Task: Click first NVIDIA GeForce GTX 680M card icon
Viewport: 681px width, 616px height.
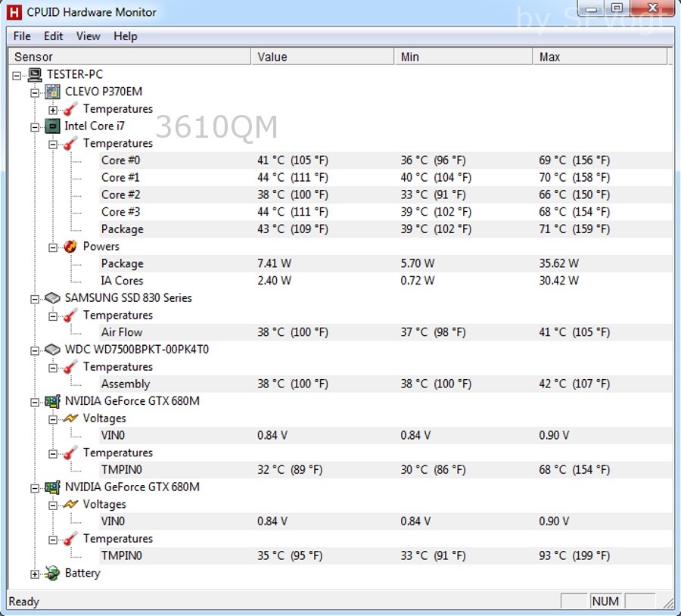Action: [52, 401]
